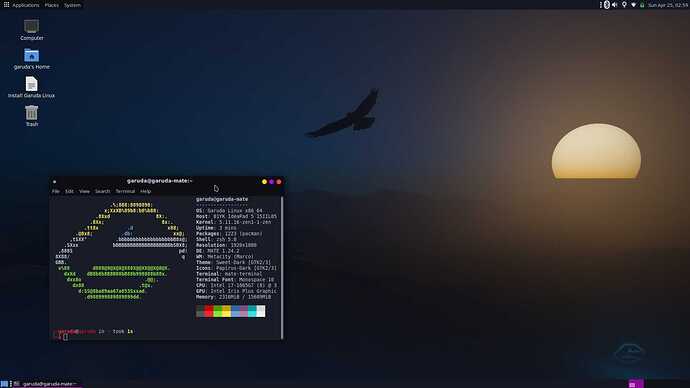Open the volume speaker tray icon
Screen dimensions: 690x388
pyautogui.click(x=615, y=5)
